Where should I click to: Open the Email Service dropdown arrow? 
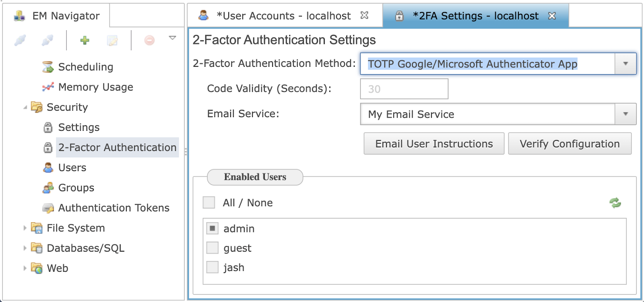tap(625, 114)
